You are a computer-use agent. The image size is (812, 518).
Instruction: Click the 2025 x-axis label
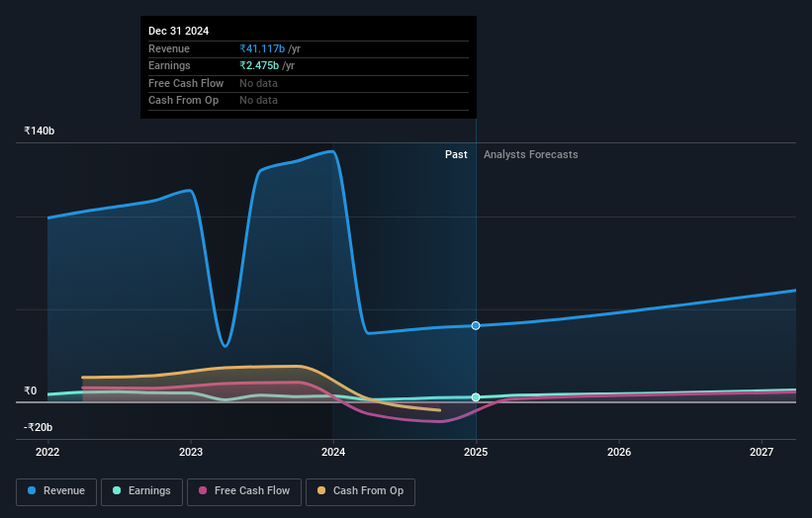click(x=476, y=453)
